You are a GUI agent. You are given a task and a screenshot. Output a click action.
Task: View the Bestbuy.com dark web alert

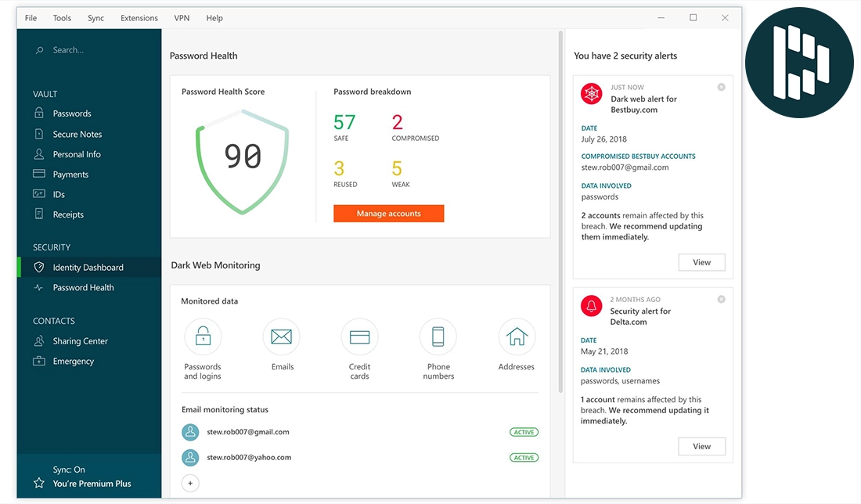(x=701, y=262)
